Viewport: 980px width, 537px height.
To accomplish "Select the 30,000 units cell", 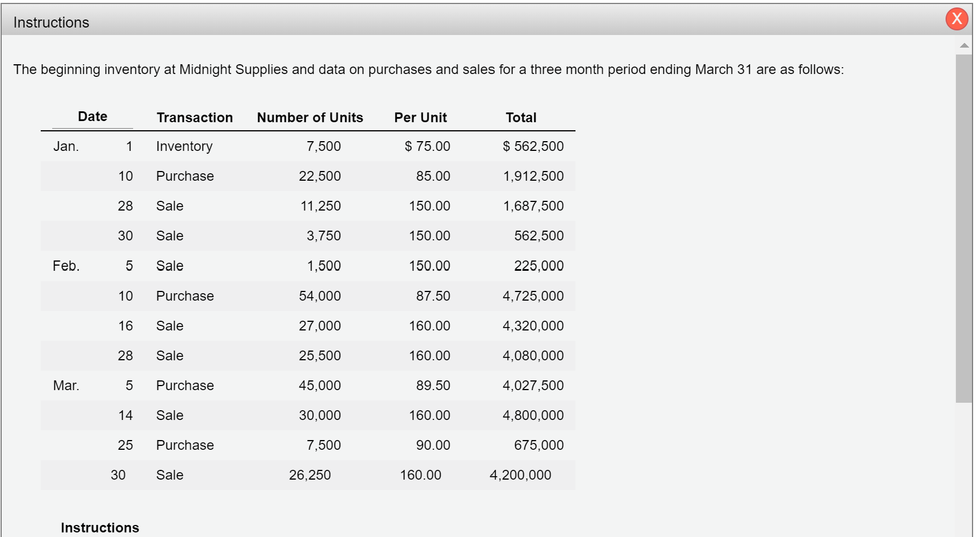I will click(x=320, y=415).
